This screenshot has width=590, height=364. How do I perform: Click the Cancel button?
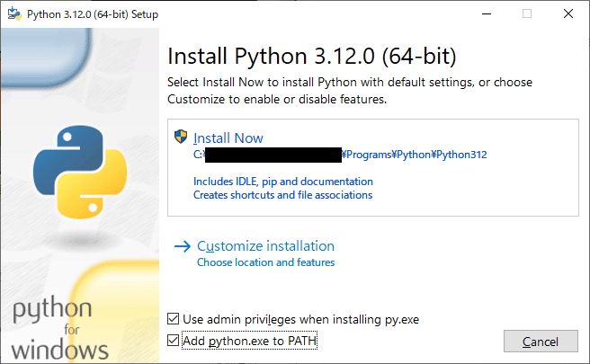tap(541, 341)
